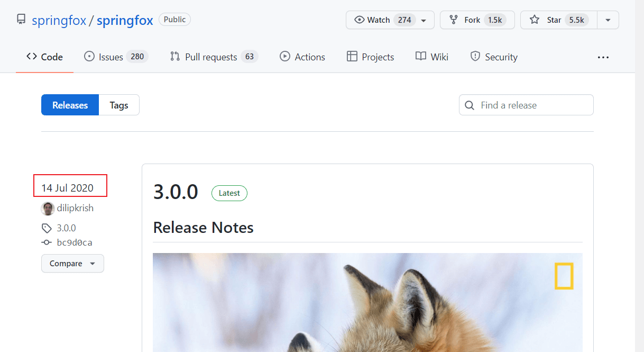This screenshot has height=352, width=644.
Task: Click the commit icon beside bc9d0ca
Action: click(47, 242)
